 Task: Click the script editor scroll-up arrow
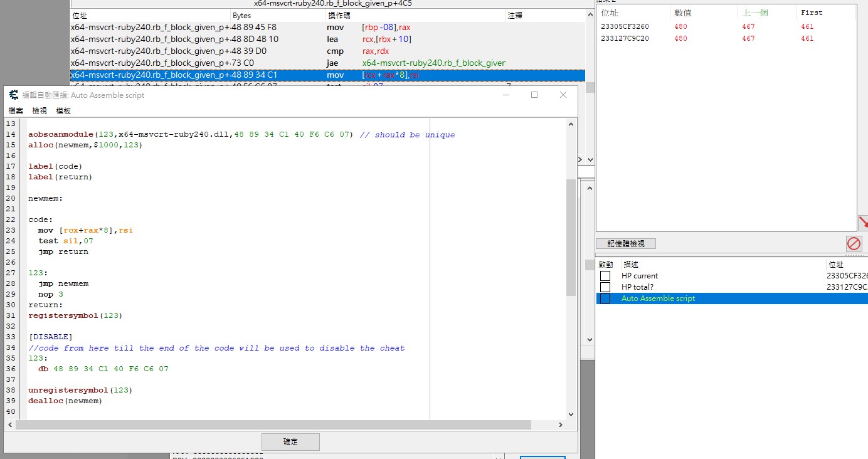pyautogui.click(x=571, y=124)
